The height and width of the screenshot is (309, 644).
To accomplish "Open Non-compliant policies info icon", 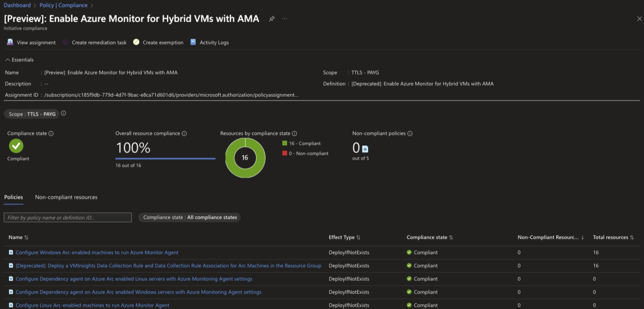I will [410, 134].
